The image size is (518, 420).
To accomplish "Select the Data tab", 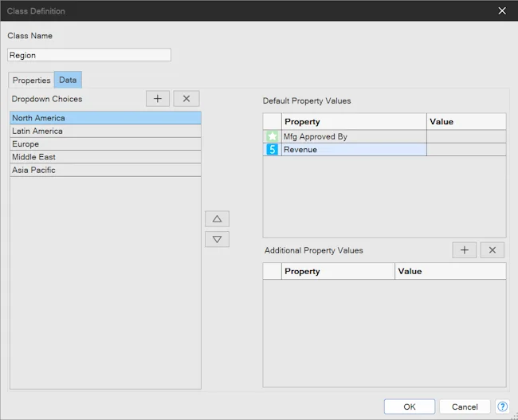I will [68, 80].
